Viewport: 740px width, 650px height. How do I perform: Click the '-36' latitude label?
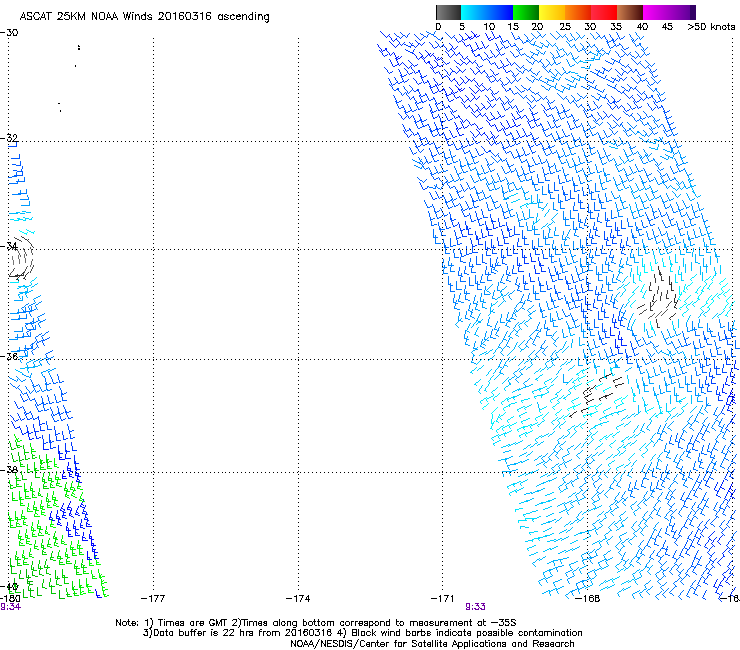click(x=9, y=356)
